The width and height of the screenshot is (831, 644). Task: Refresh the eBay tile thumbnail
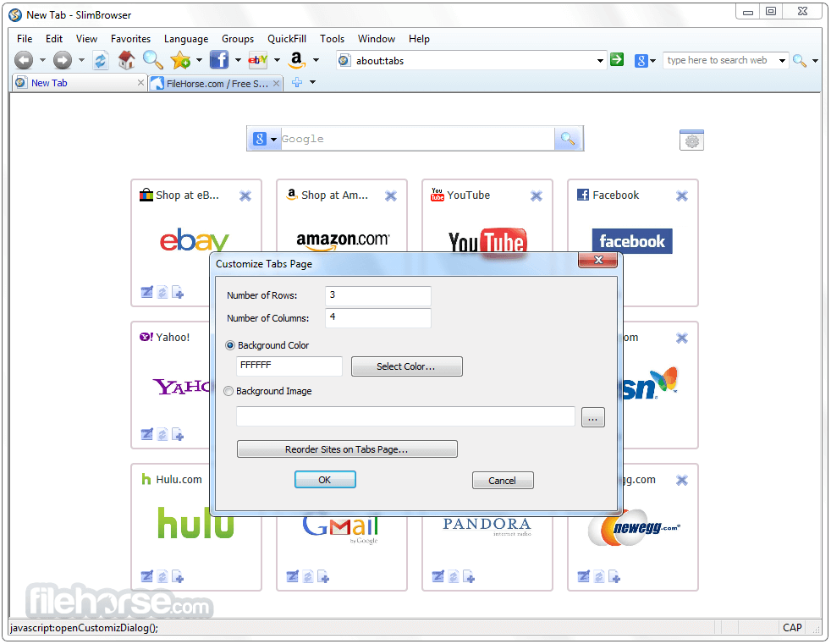pos(162,292)
